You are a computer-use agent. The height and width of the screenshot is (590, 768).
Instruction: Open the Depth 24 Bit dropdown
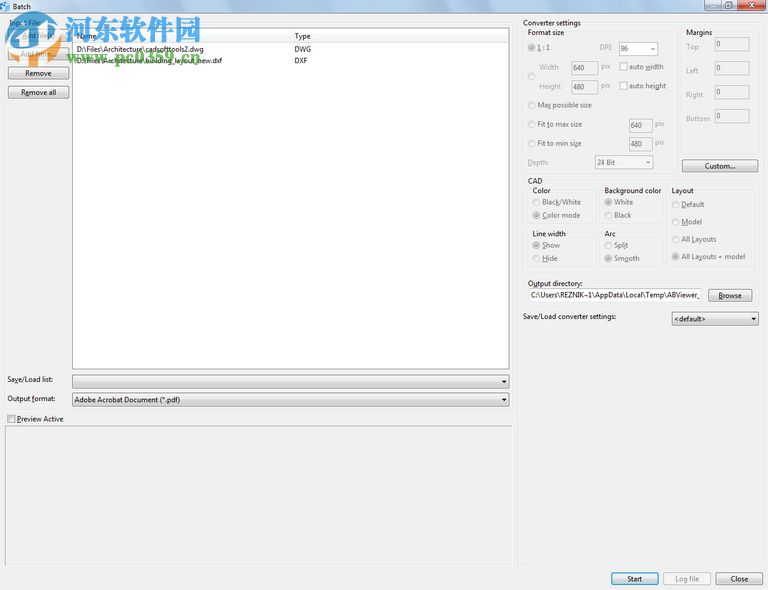(x=624, y=163)
